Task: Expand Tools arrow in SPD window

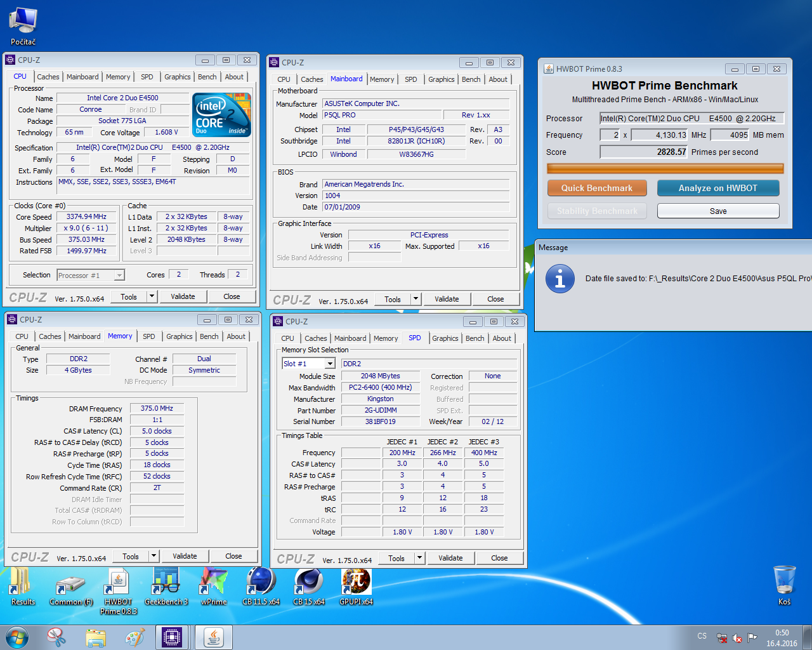Action: coord(419,558)
